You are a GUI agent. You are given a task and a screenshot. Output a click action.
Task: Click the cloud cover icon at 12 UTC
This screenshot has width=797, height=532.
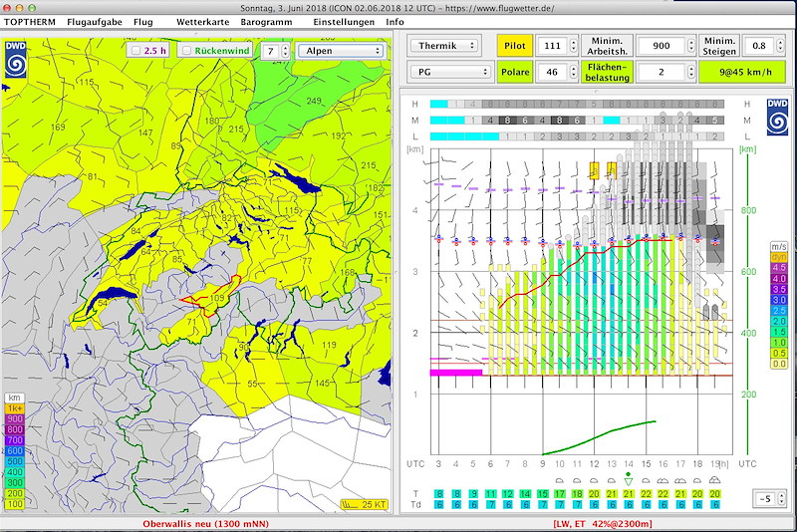pos(594,480)
